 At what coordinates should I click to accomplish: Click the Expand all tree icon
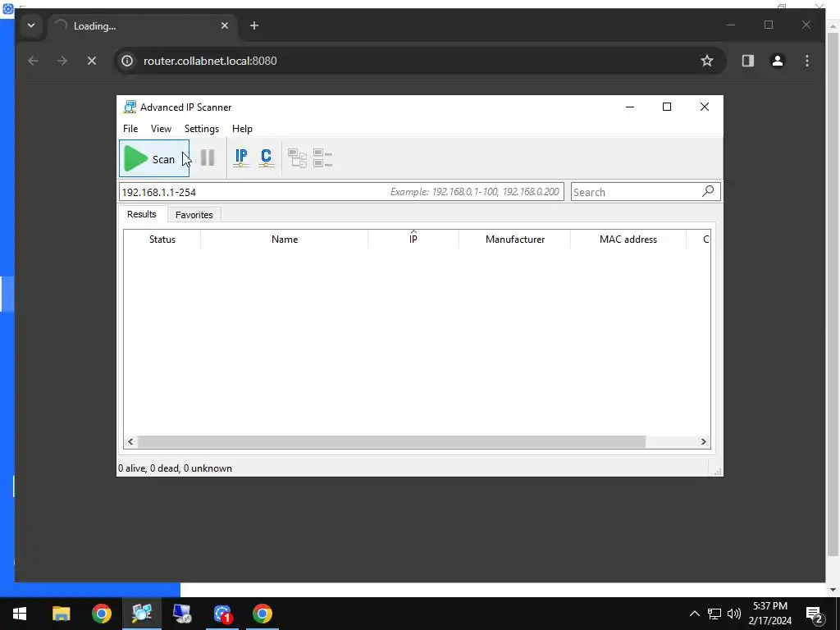tap(297, 158)
